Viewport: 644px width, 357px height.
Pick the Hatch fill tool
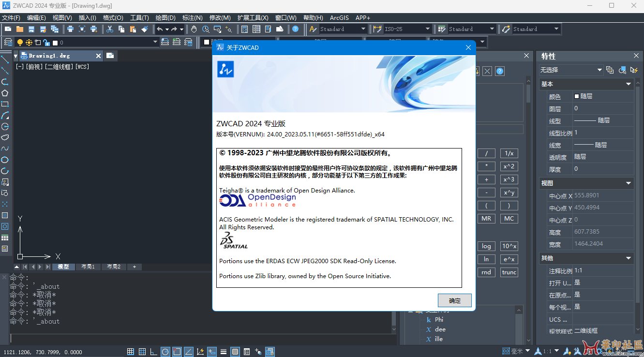click(x=5, y=215)
